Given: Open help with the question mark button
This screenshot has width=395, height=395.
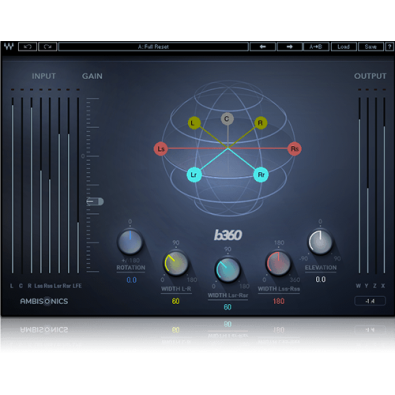Looking at the screenshot, I should coord(389,47).
